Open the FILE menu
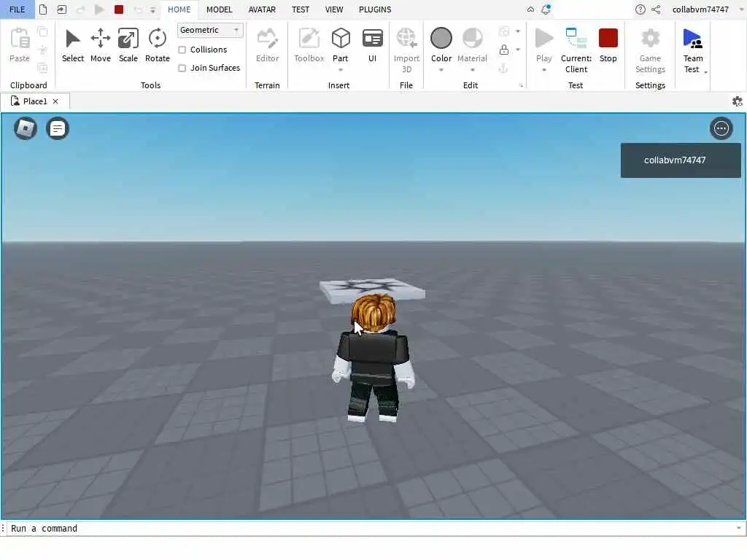Viewport: 747px width, 560px height. pyautogui.click(x=18, y=9)
